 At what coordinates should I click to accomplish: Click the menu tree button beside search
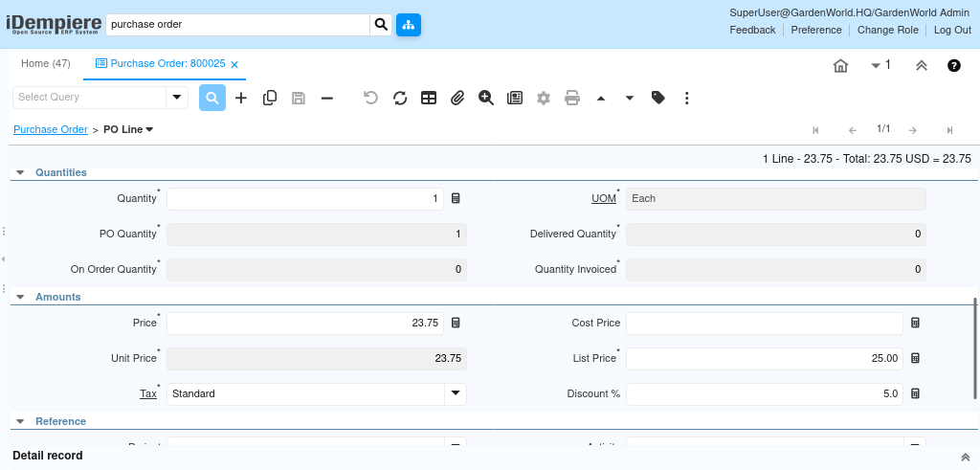409,25
